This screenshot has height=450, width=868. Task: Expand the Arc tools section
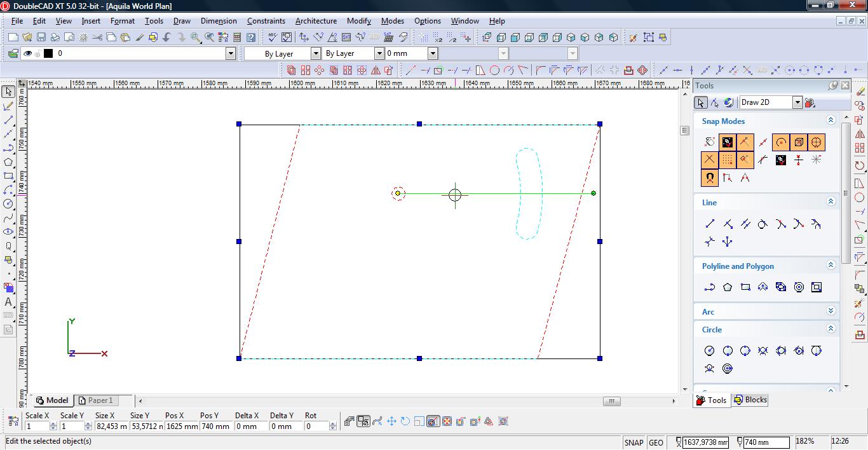(830, 311)
